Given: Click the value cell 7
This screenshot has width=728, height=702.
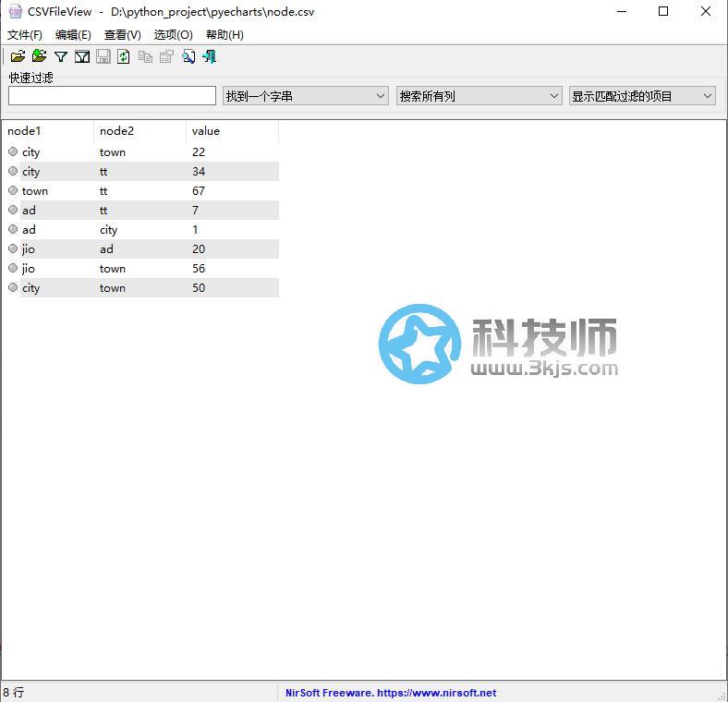Looking at the screenshot, I should pos(195,210).
